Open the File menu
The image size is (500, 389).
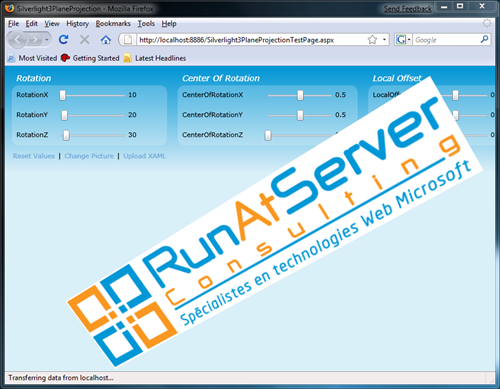[x=14, y=24]
